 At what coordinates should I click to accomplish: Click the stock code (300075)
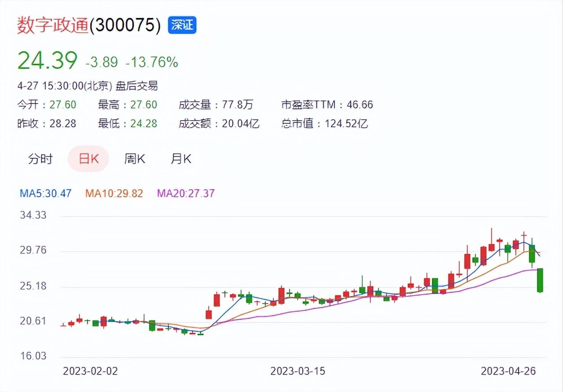tap(125, 26)
